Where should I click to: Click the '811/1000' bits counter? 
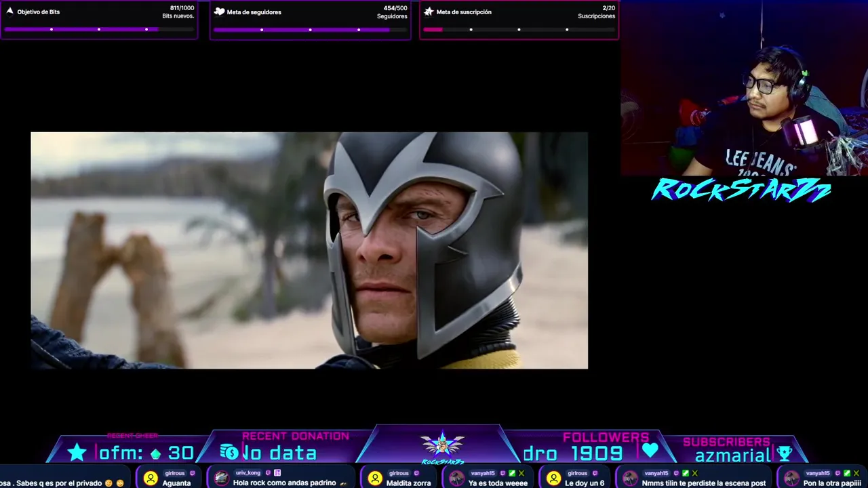pos(182,8)
